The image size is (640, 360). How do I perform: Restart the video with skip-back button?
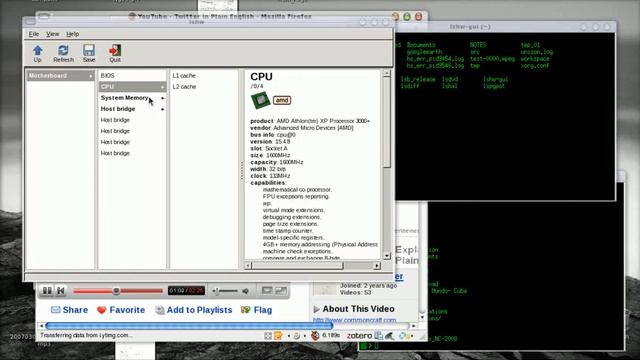61,291
